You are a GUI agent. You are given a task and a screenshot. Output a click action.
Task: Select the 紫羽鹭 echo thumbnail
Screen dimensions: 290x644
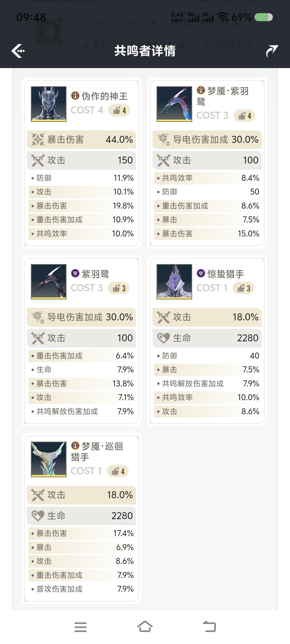(49, 282)
